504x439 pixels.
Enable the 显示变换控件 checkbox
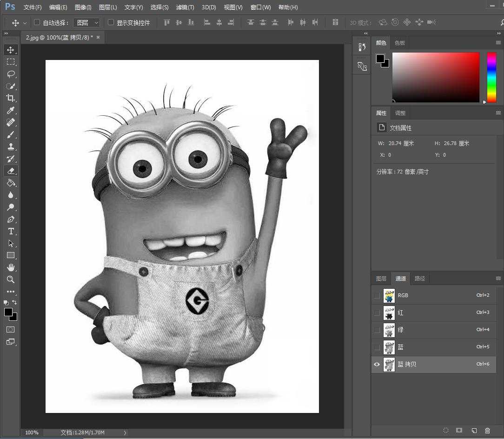(x=111, y=22)
